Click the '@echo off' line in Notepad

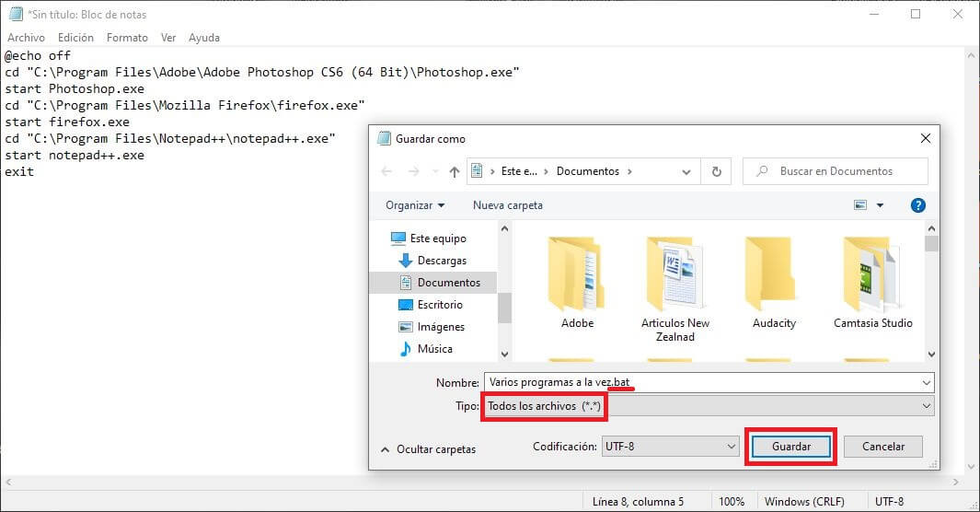38,55
